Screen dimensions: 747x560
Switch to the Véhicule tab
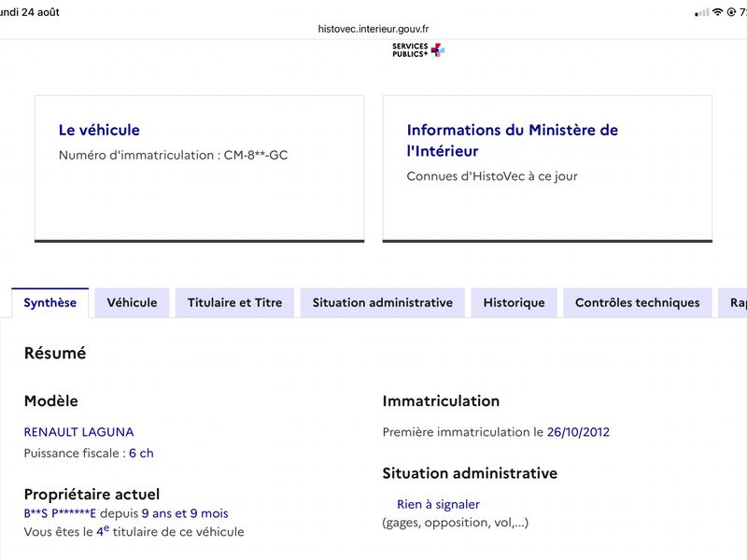[132, 302]
